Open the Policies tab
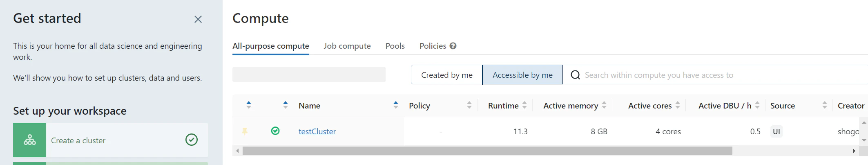 433,46
